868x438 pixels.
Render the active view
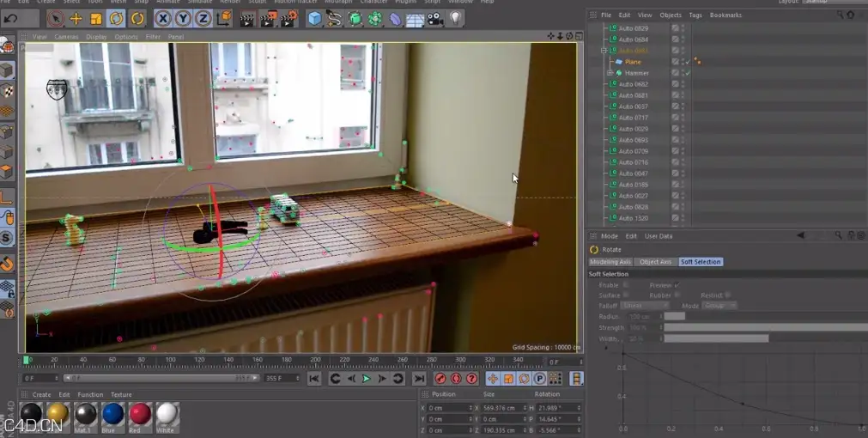pos(247,20)
